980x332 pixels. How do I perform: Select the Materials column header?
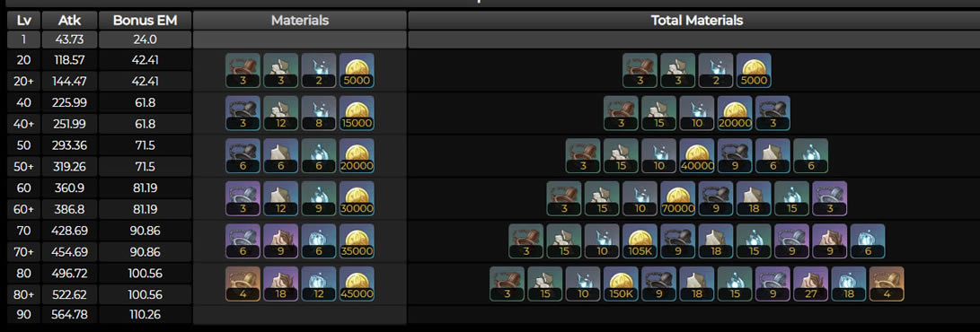(x=299, y=20)
